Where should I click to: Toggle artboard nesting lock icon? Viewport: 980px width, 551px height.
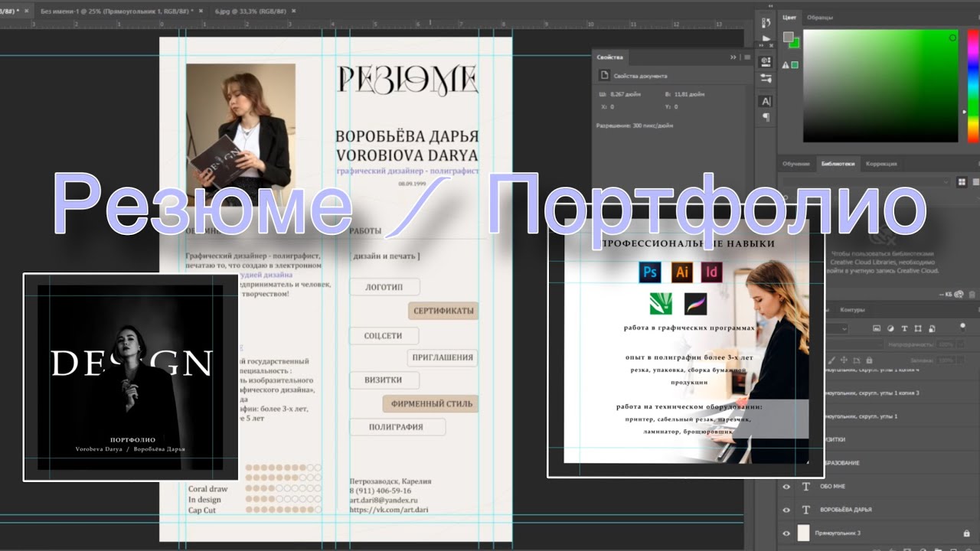(856, 360)
